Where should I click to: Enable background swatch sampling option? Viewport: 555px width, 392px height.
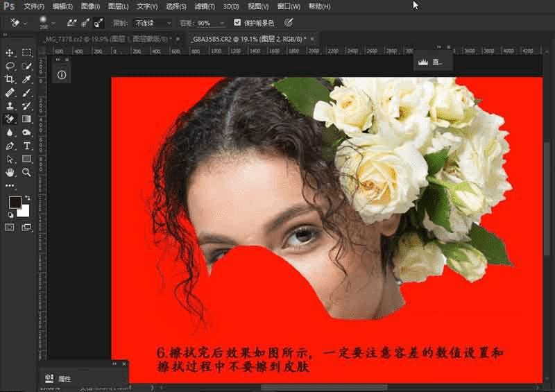point(99,22)
